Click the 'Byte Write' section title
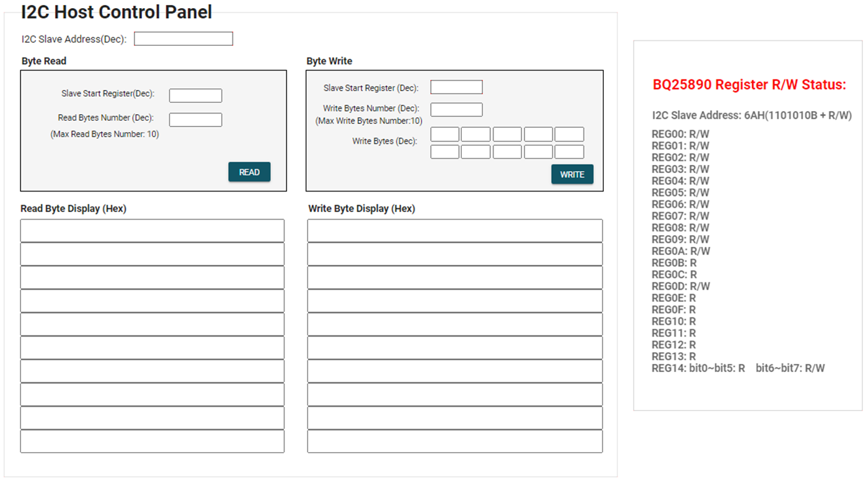 tap(329, 61)
